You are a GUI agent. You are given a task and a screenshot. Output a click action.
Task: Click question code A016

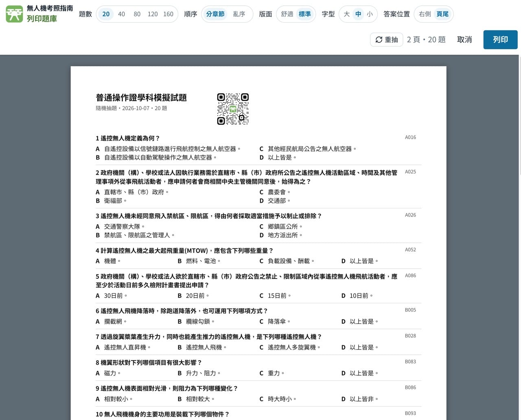point(410,138)
